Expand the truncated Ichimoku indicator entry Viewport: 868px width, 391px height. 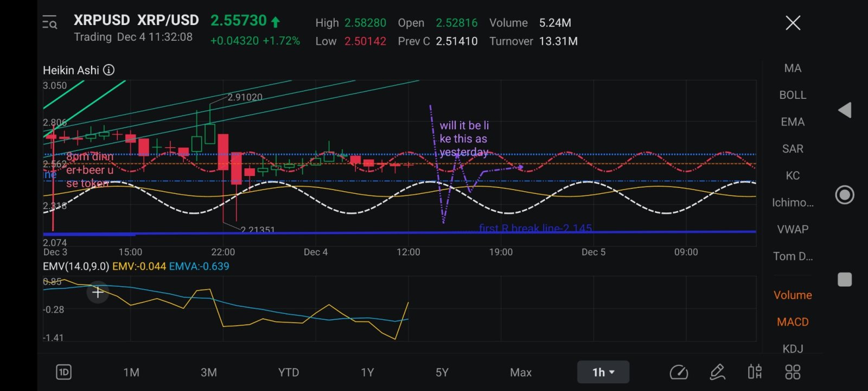793,203
